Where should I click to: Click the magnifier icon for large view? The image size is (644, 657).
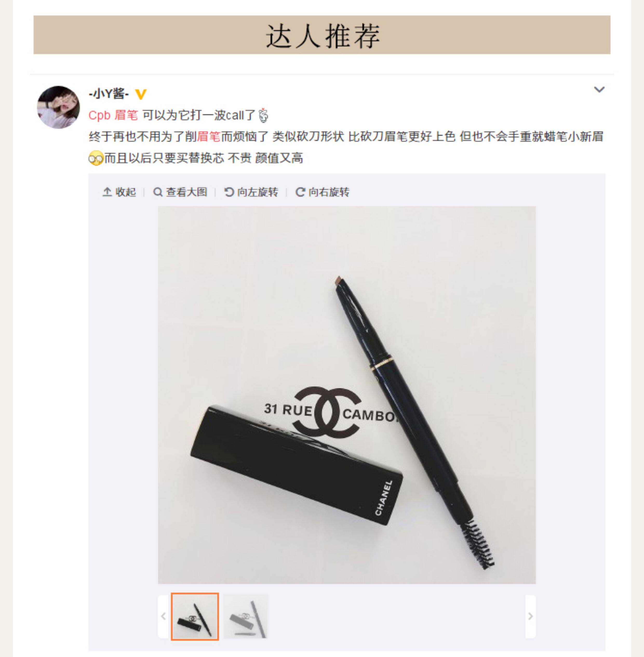[x=158, y=192]
